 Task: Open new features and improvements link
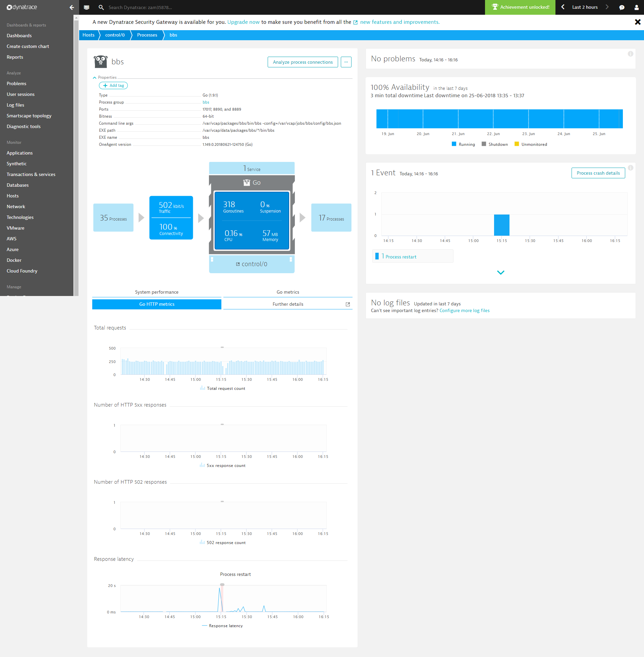400,22
